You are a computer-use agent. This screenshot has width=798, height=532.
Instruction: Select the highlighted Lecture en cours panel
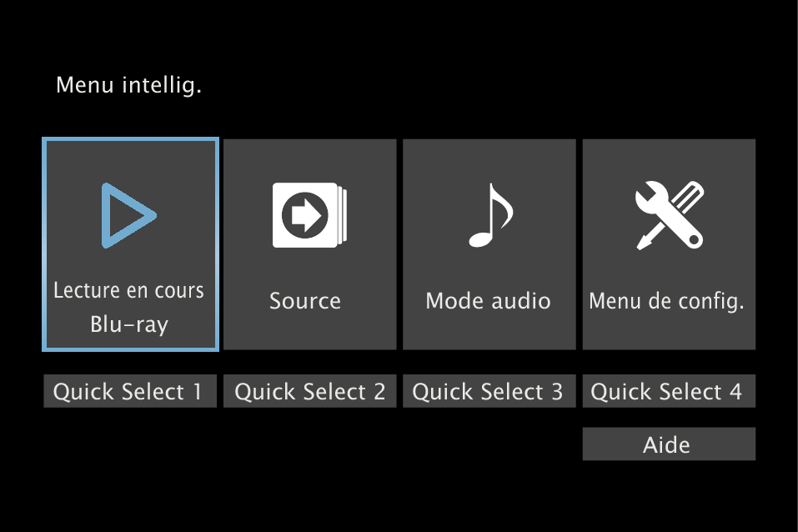tap(129, 243)
